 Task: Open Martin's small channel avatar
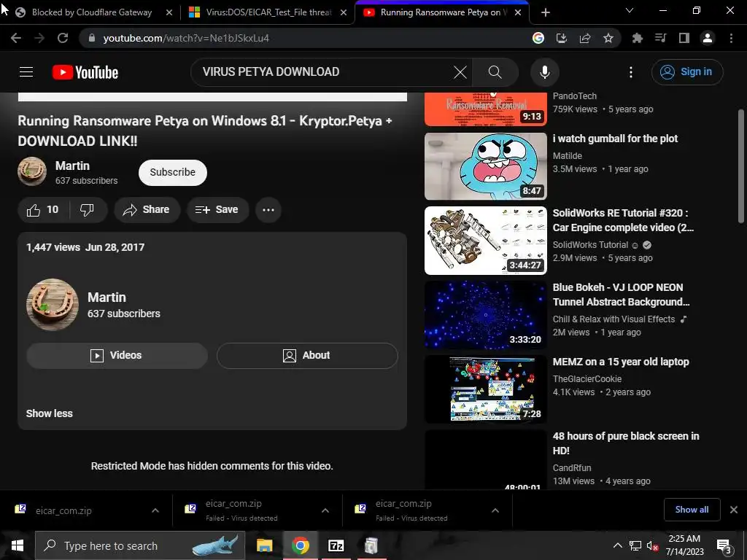32,171
